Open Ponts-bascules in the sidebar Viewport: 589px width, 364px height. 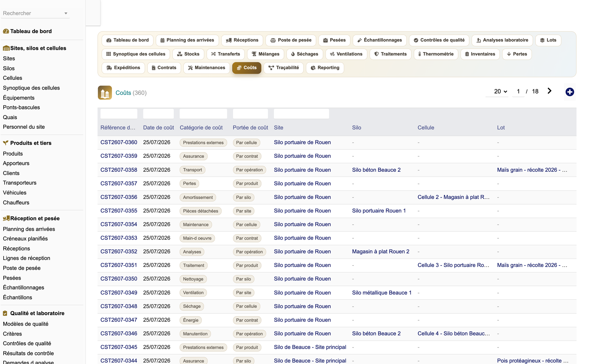coord(21,107)
